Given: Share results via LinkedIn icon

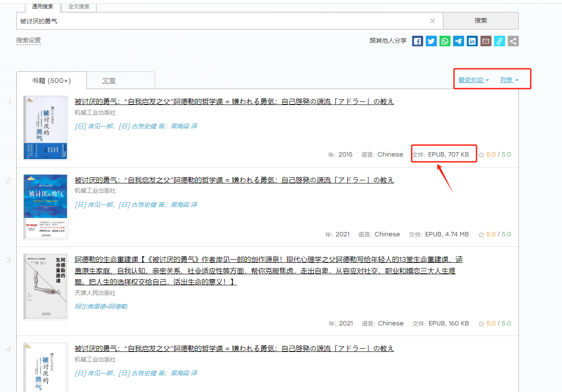Looking at the screenshot, I should coord(472,41).
